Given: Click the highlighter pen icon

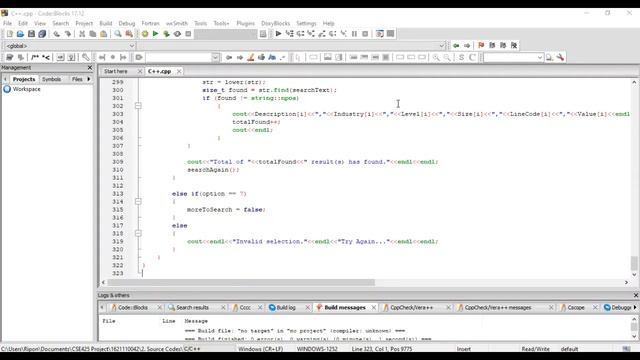Looking at the screenshot, I should coord(251,58).
